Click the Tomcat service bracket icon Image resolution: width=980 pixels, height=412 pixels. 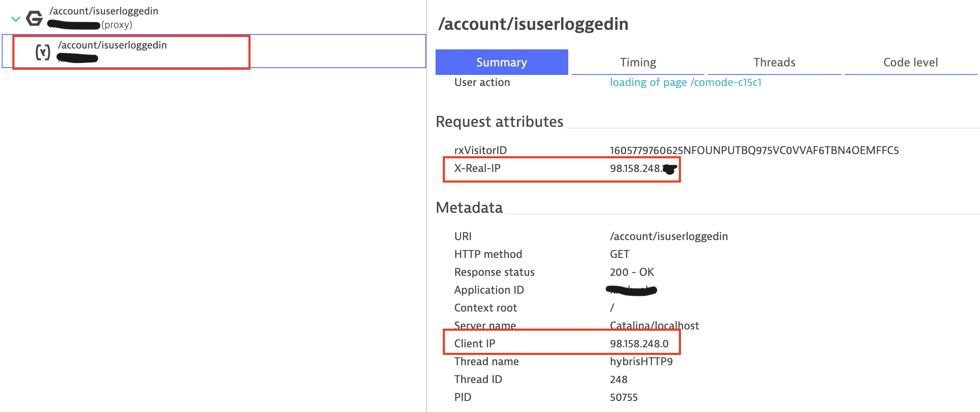tap(43, 52)
